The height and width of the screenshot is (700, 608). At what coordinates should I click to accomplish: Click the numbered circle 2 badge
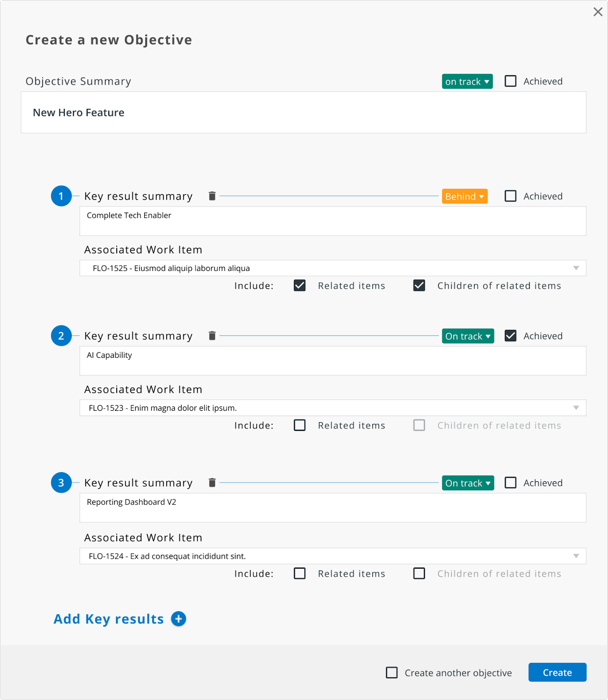(x=61, y=336)
